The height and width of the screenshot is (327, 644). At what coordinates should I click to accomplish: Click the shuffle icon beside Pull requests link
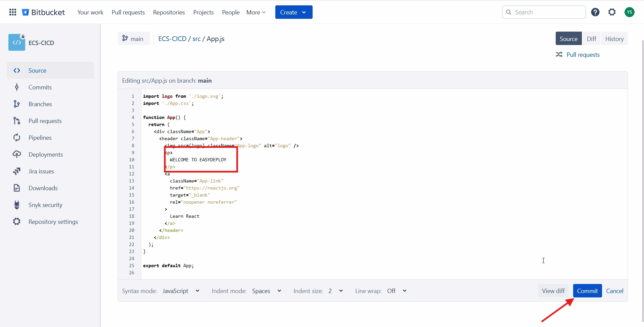(x=559, y=54)
